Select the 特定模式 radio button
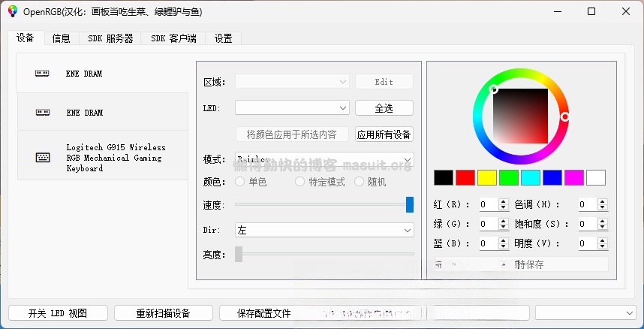The image size is (644, 329). pyautogui.click(x=299, y=182)
